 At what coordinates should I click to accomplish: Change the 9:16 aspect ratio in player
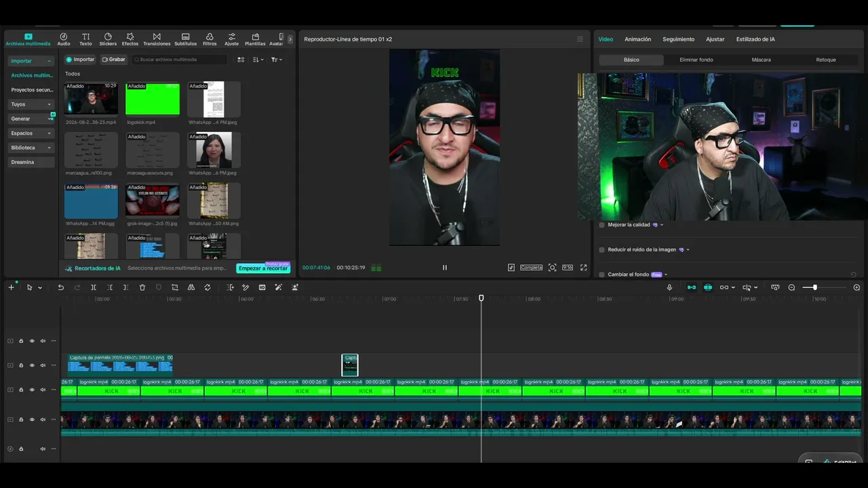click(x=568, y=268)
